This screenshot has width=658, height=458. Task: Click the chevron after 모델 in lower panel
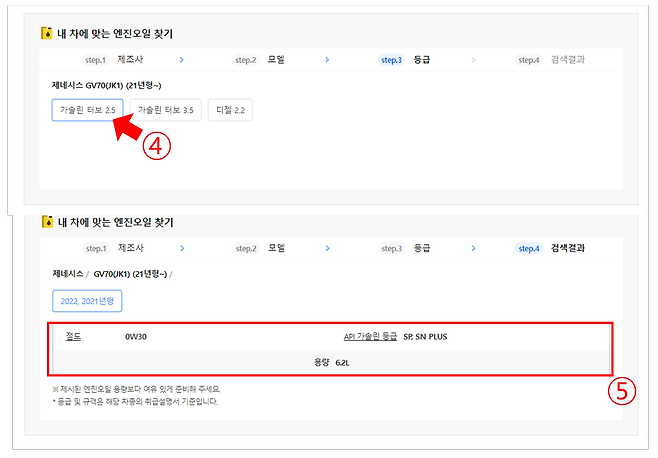pyautogui.click(x=327, y=248)
